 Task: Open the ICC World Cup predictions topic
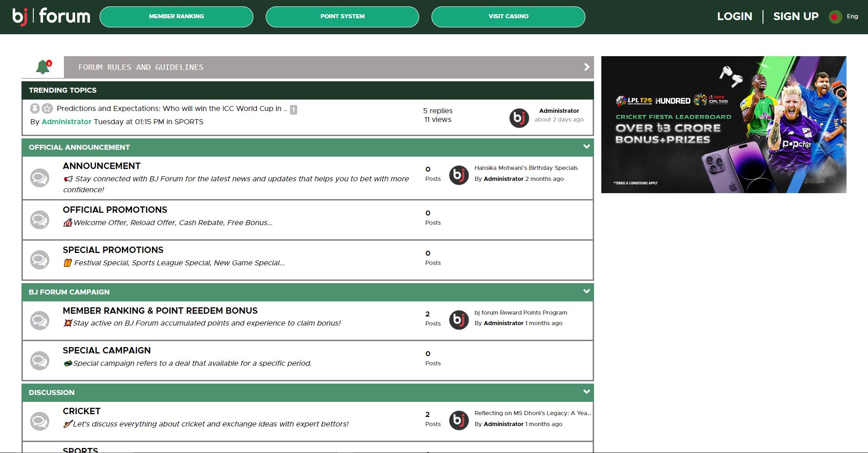[172, 109]
